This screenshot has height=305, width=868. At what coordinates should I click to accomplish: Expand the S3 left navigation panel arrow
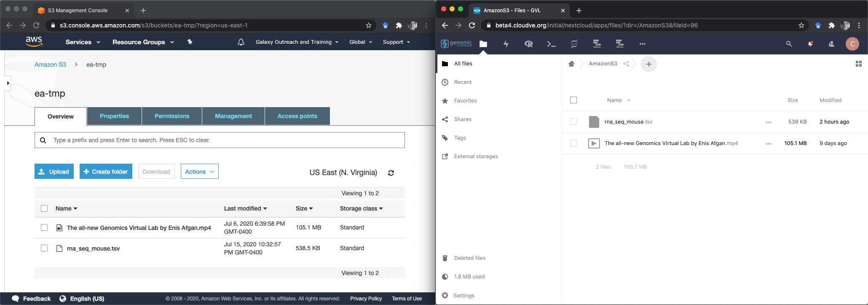(x=8, y=83)
